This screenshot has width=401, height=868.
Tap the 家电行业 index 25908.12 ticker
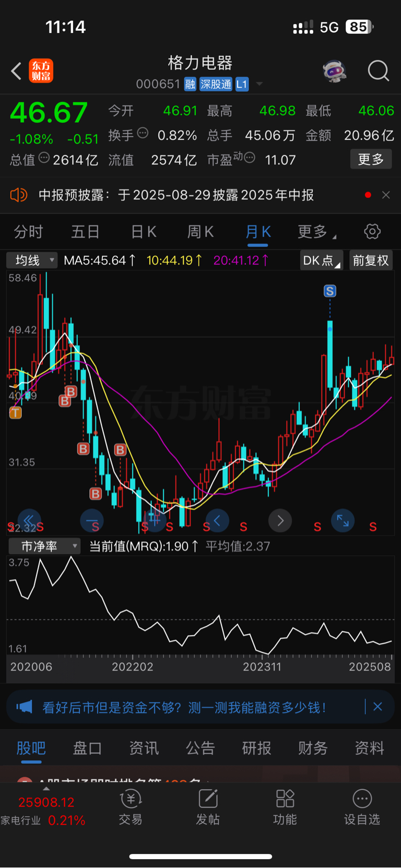coord(44,811)
